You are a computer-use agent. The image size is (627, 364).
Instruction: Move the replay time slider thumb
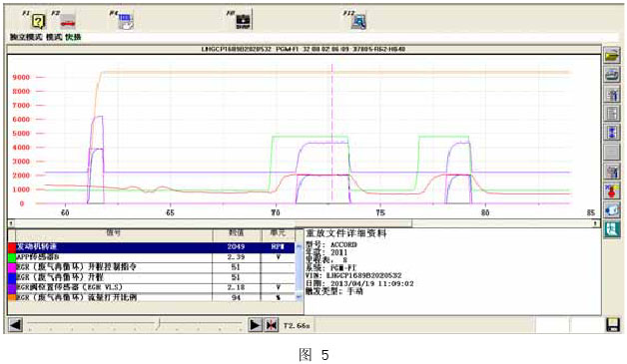[159, 323]
